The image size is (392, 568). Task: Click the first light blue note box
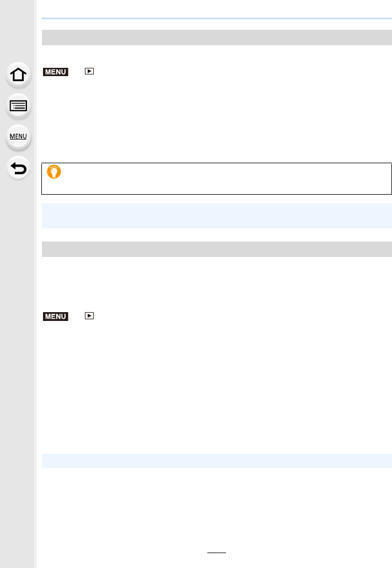click(217, 216)
